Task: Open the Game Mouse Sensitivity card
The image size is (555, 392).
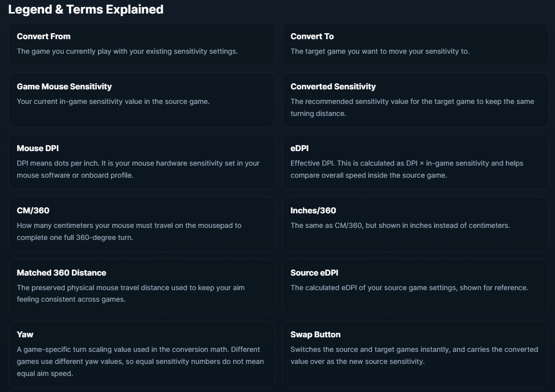Action: pyautogui.click(x=142, y=100)
